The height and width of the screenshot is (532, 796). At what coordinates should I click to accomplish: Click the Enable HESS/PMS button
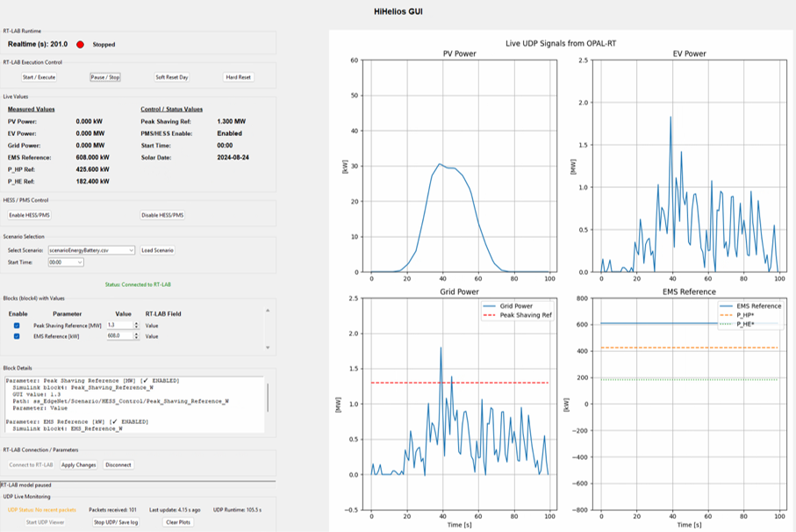click(30, 215)
